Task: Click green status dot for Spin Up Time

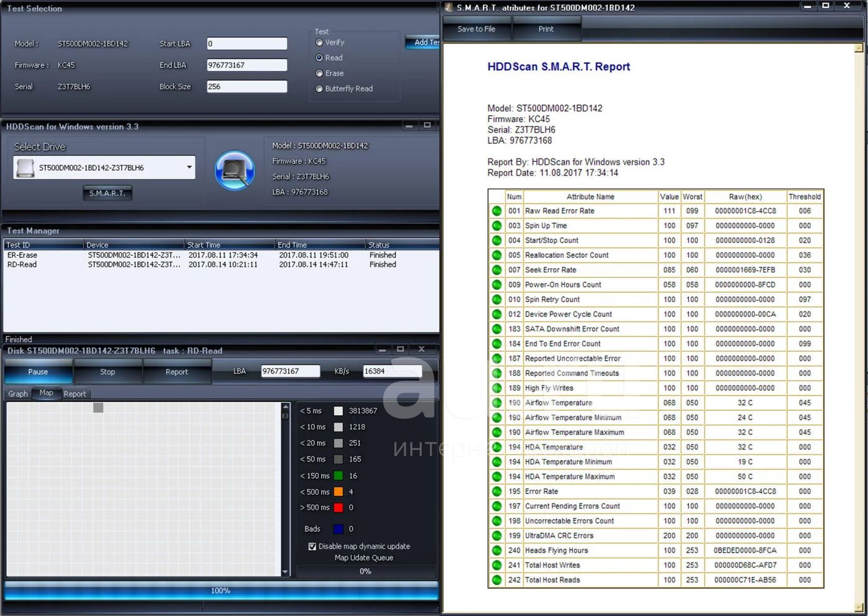Action: 497,226
